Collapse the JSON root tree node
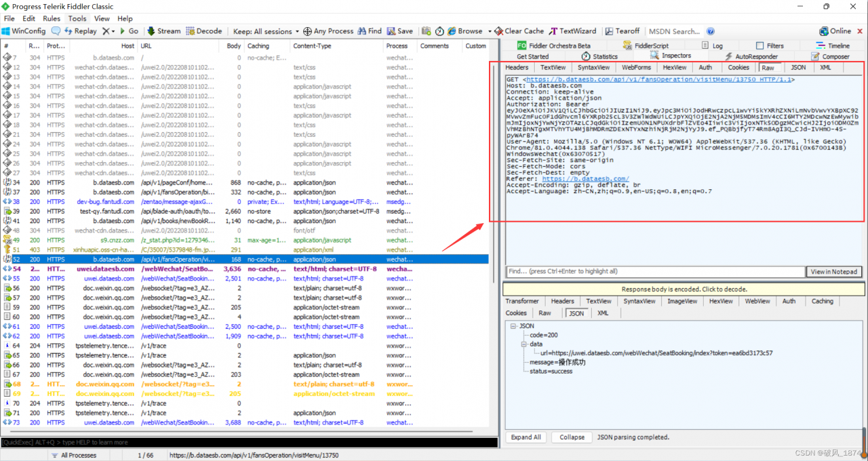This screenshot has height=461, width=868. (513, 326)
